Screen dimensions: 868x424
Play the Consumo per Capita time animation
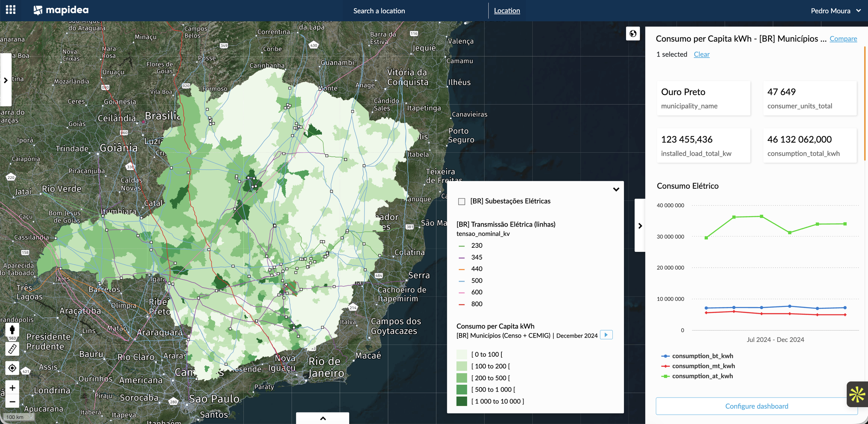606,335
